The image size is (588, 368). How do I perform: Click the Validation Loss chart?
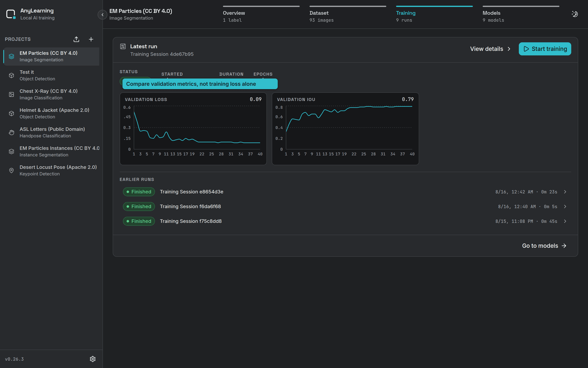coord(193,129)
